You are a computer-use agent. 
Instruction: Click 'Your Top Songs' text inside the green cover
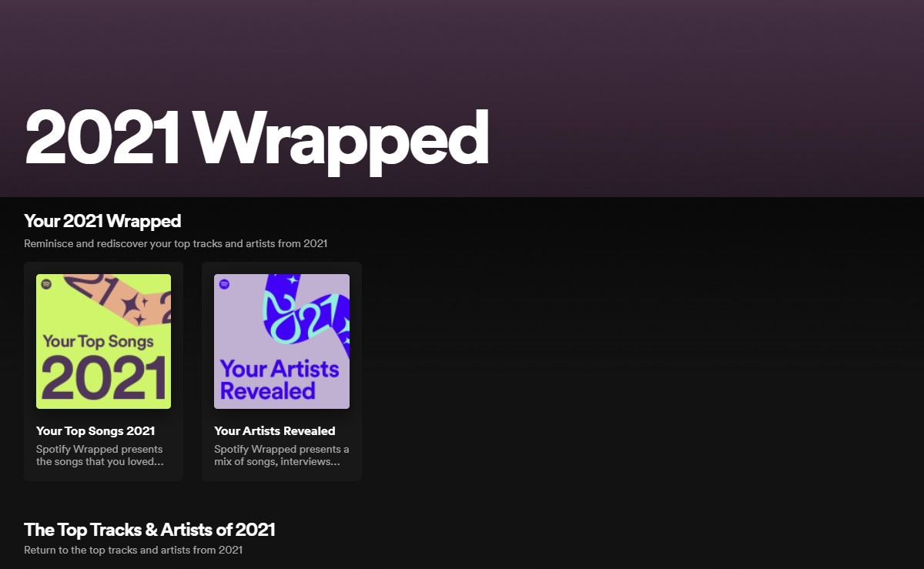click(x=98, y=341)
